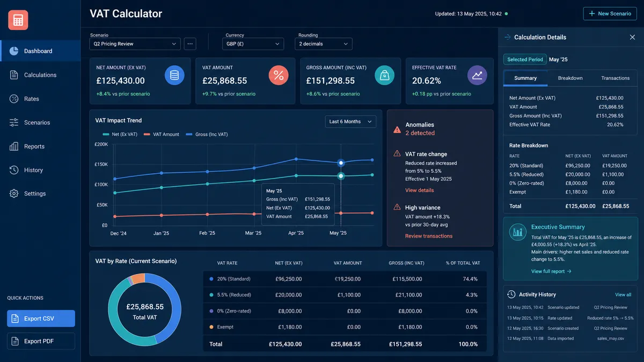Close the Calculation Details panel
This screenshot has width=644, height=362.
pos(632,37)
